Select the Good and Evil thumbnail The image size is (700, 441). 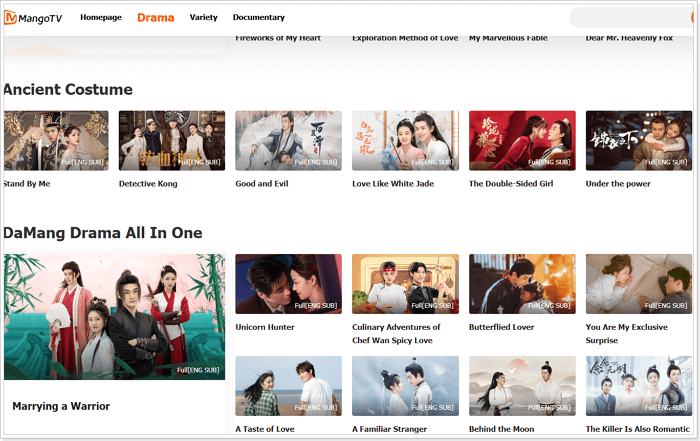(288, 140)
